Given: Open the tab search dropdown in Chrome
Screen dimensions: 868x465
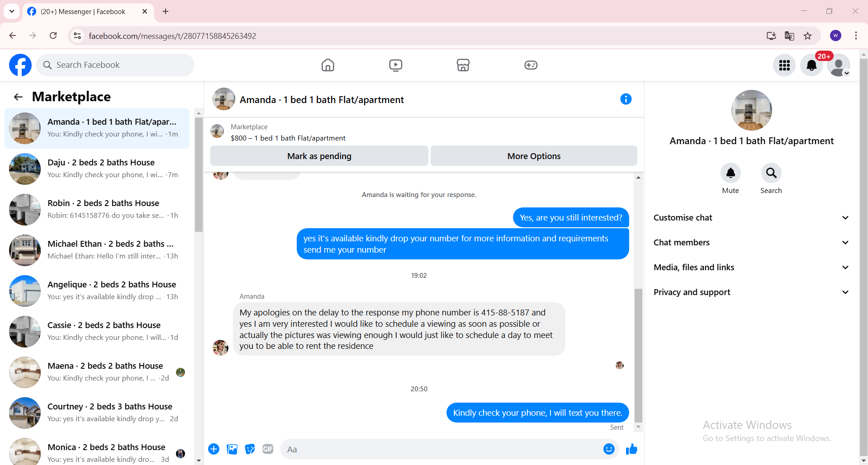Looking at the screenshot, I should [12, 11].
